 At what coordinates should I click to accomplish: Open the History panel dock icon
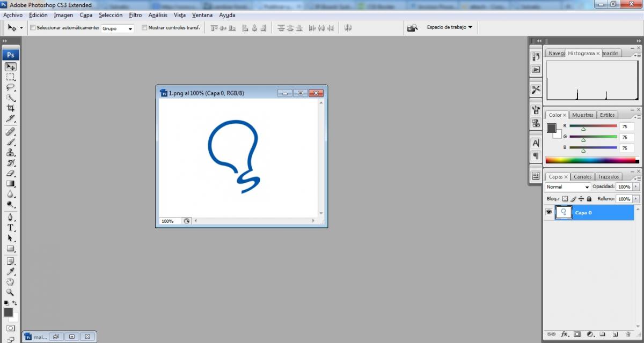[x=536, y=56]
